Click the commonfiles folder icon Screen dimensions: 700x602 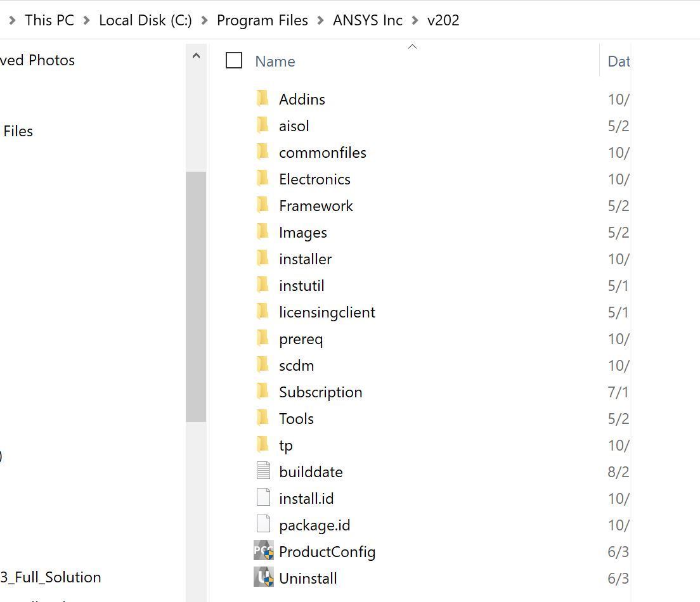pos(263,152)
